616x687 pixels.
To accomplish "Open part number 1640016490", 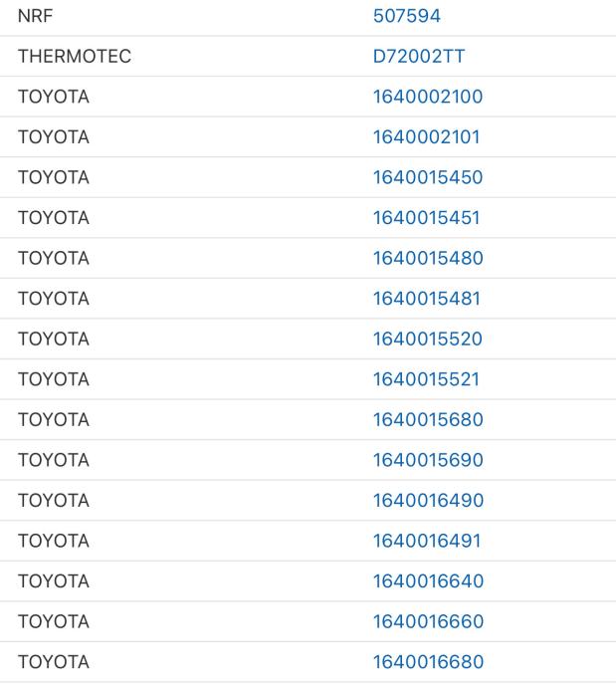I will tap(428, 500).
